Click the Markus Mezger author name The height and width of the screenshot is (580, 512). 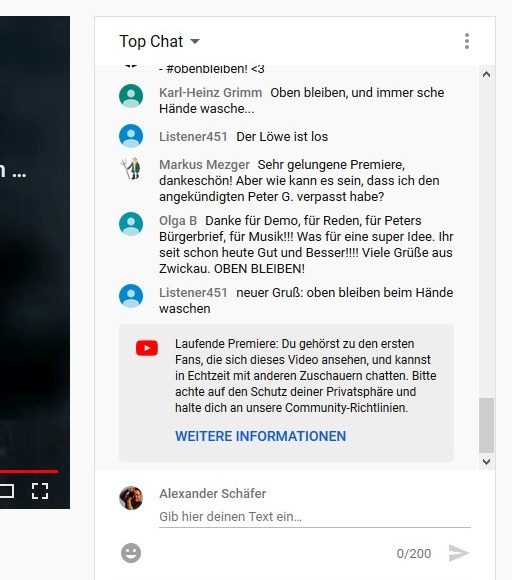[x=204, y=165]
